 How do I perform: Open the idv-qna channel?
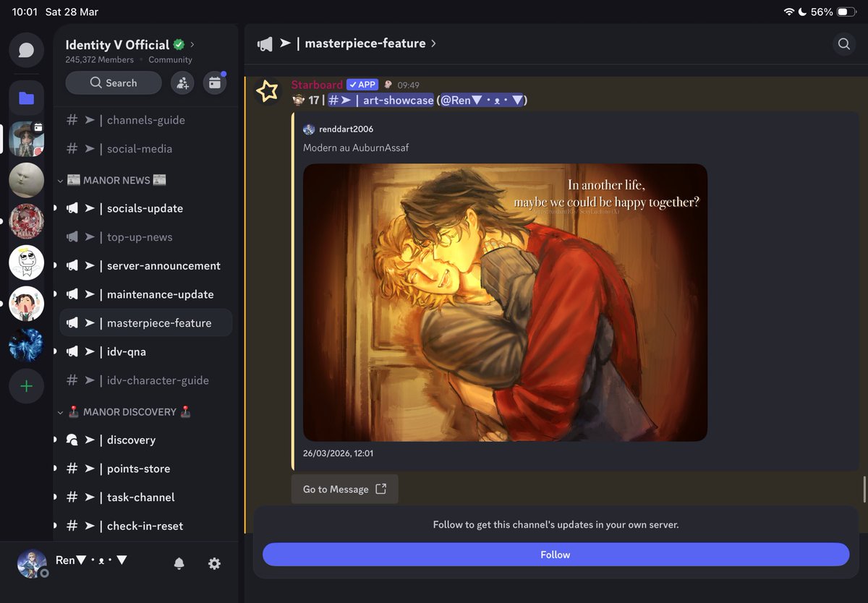point(145,352)
